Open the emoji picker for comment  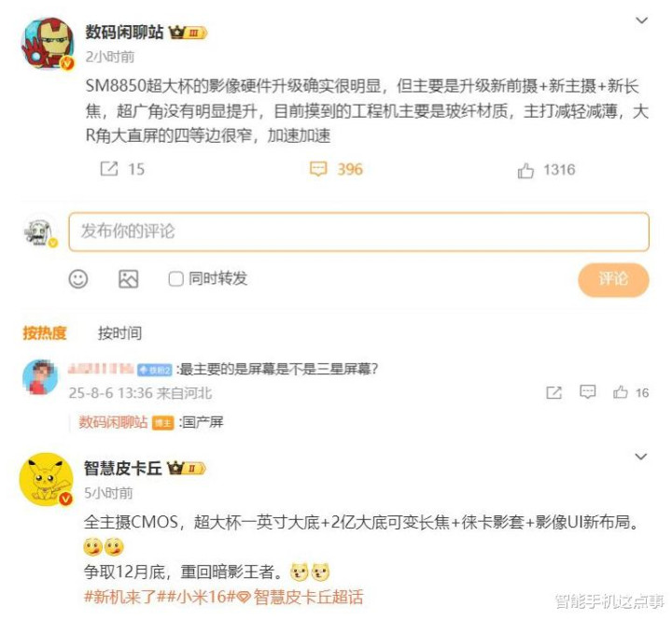pyautogui.click(x=78, y=278)
